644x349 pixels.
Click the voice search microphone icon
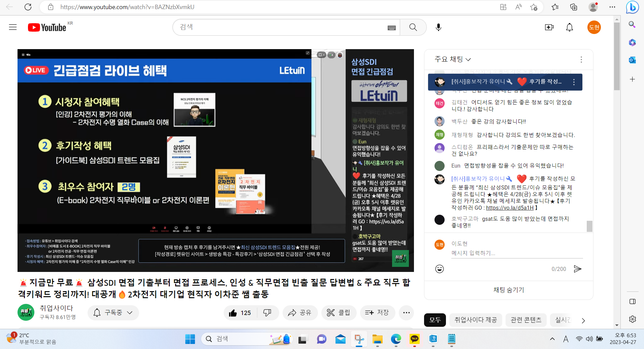(x=438, y=27)
